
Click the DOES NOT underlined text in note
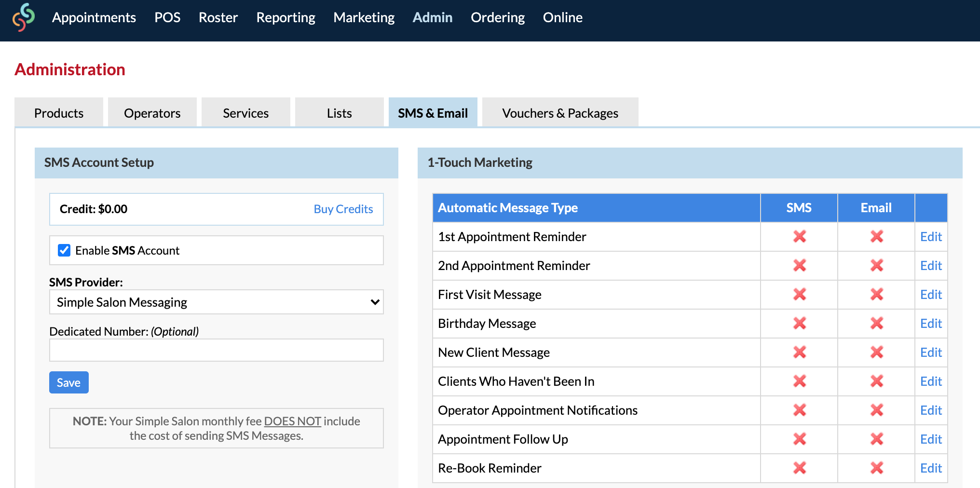[292, 421]
